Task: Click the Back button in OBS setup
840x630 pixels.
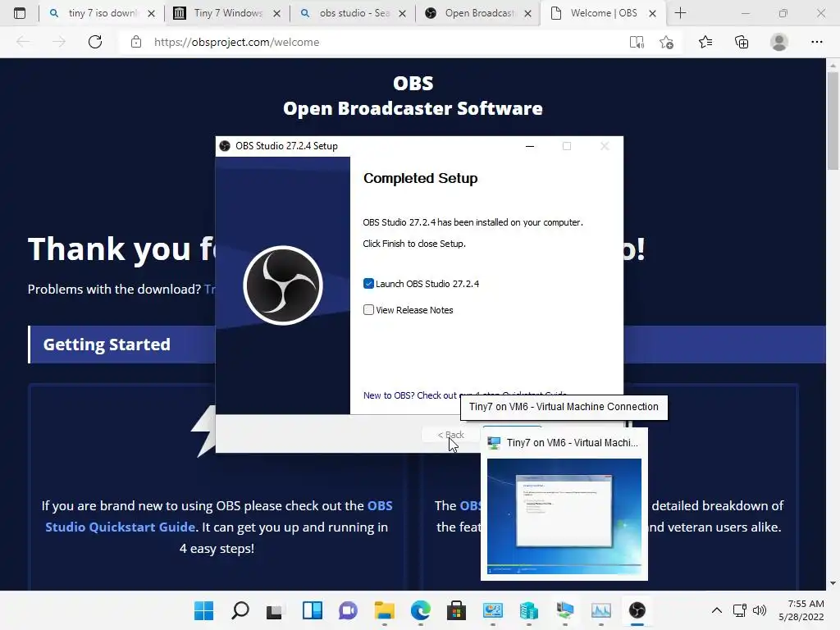Action: (x=450, y=435)
